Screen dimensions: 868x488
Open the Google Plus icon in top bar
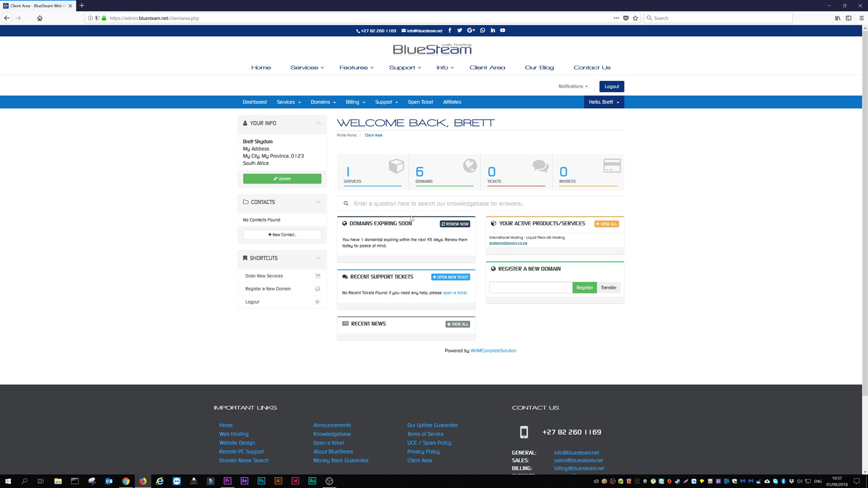[x=471, y=30]
